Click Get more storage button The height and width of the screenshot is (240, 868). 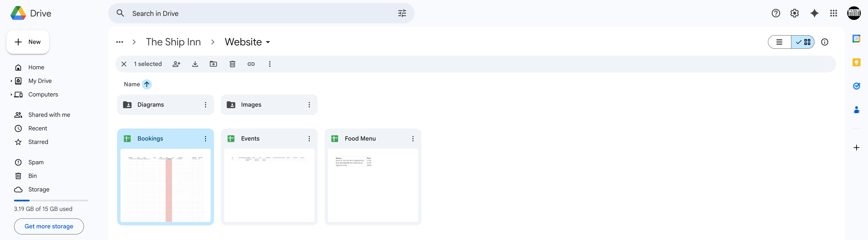49,226
